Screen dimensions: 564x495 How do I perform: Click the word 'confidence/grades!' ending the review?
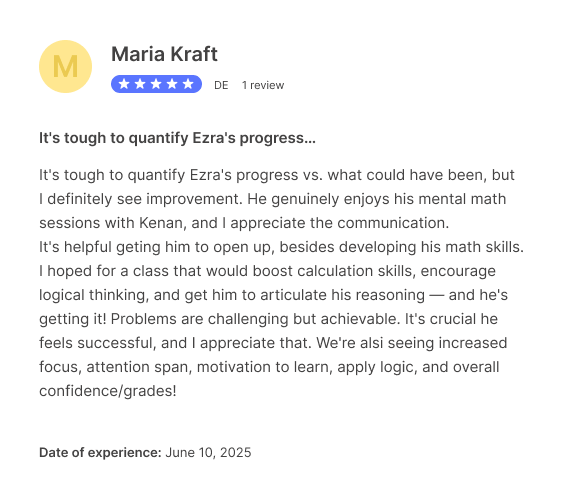tap(108, 391)
